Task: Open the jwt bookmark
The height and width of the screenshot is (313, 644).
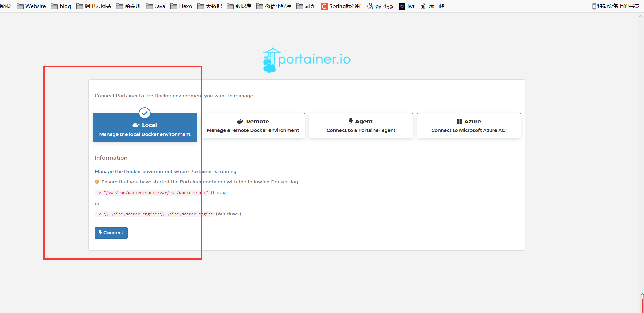Action: pos(406,6)
